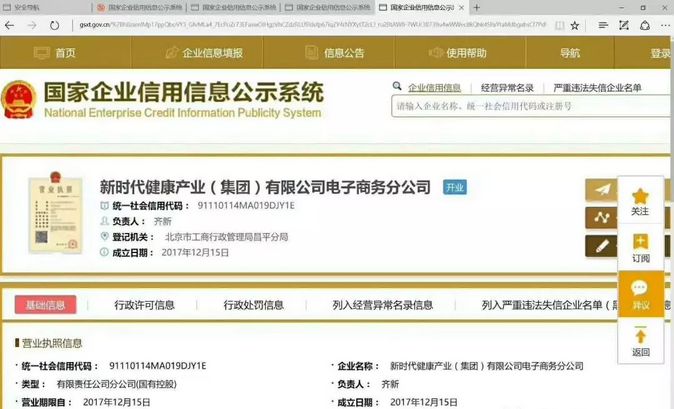Select the 列入严重违法失信企业名单 tab
674x409 pixels.
pyautogui.click(x=549, y=305)
